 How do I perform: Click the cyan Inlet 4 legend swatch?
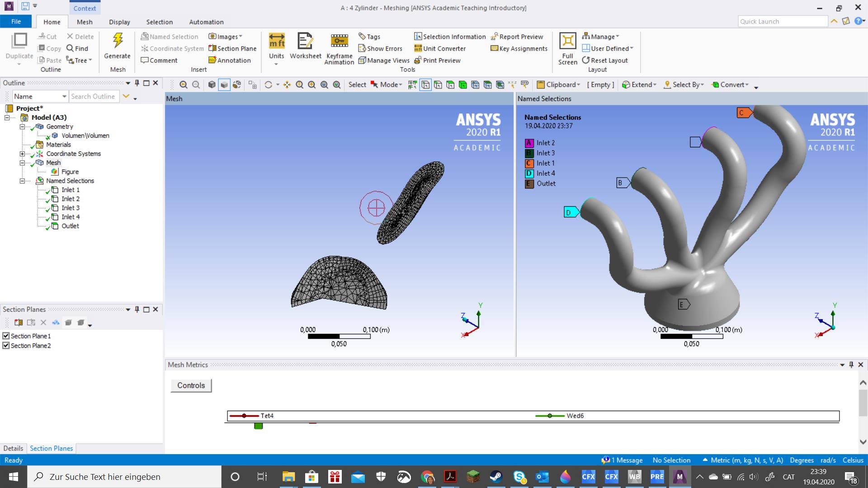[529, 174]
